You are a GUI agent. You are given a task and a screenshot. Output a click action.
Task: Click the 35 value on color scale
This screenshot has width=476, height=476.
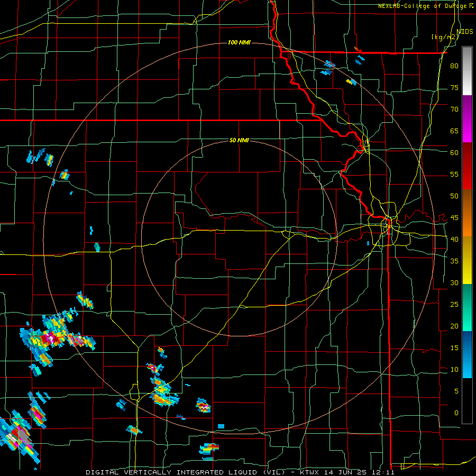click(454, 261)
